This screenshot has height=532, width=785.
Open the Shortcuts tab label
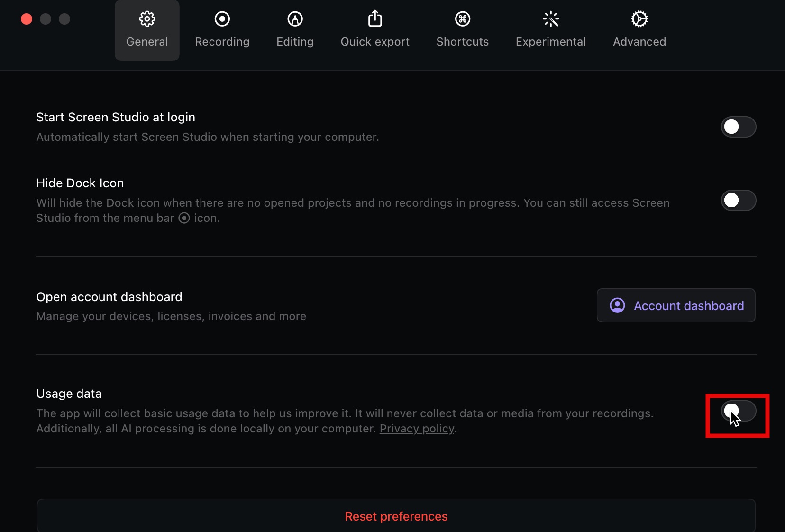462,42
